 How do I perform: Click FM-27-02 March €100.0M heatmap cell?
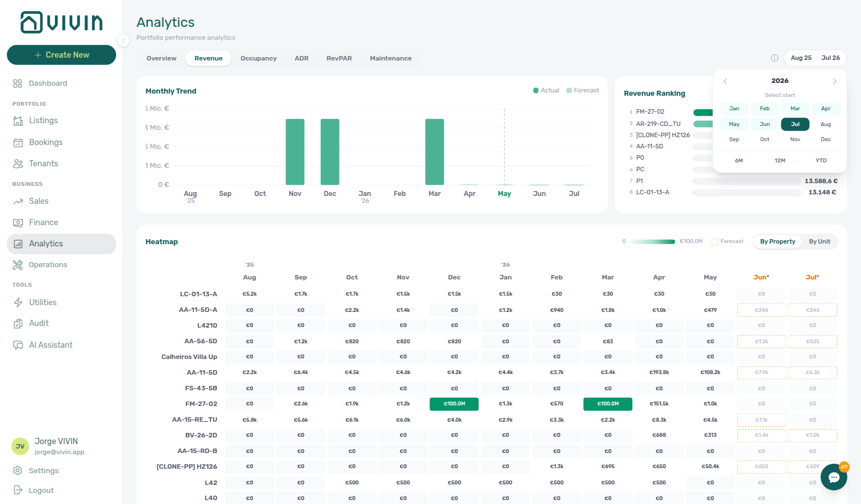608,404
